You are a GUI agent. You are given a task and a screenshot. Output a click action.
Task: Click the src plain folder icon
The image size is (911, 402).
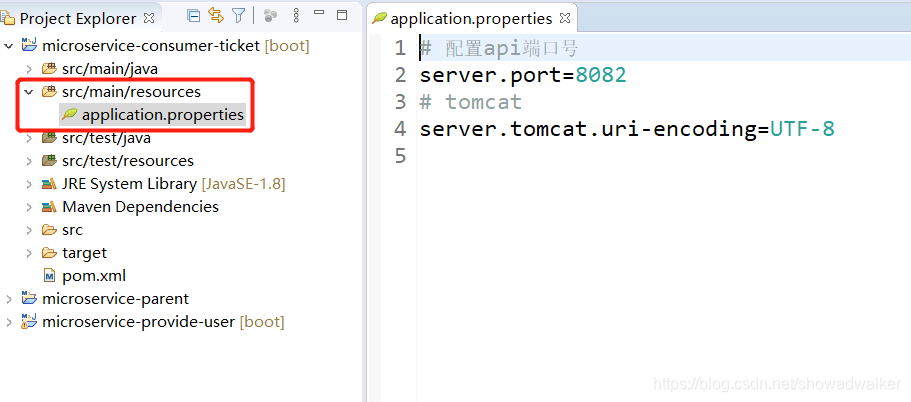(49, 230)
